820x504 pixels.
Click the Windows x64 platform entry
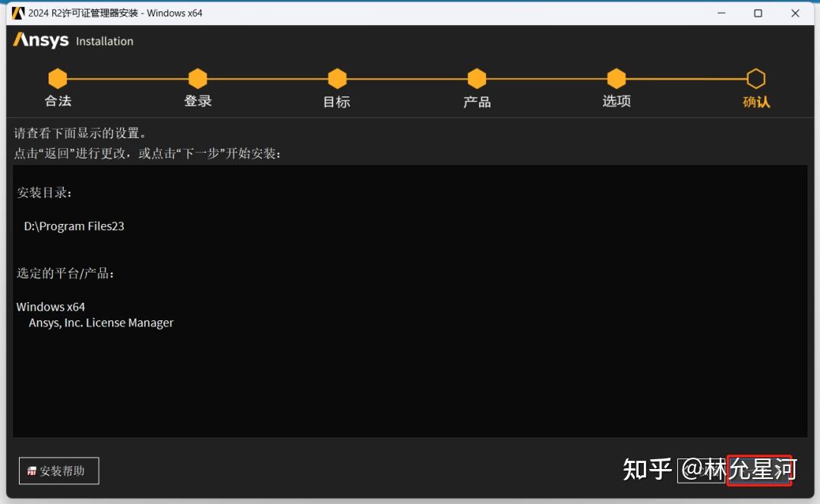[50, 307]
